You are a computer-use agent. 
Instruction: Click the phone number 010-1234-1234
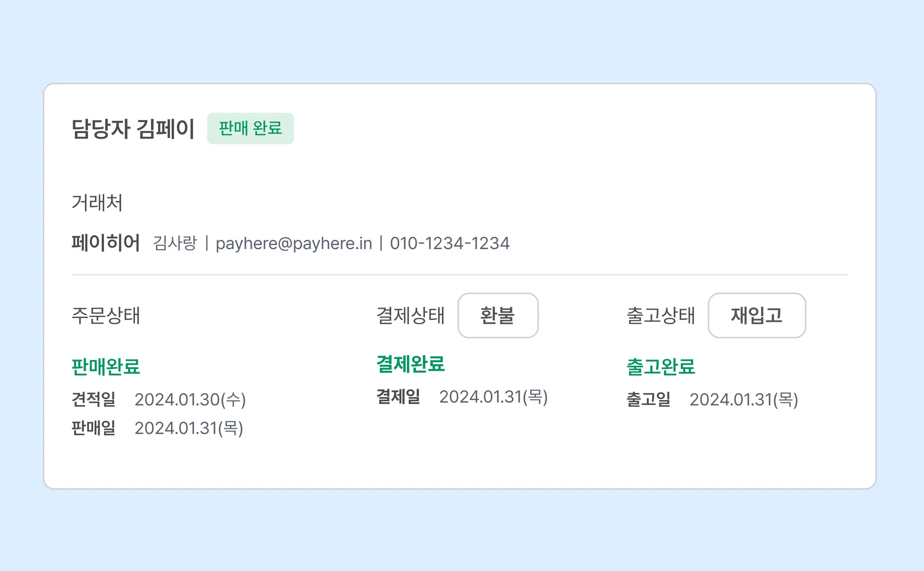click(x=449, y=244)
